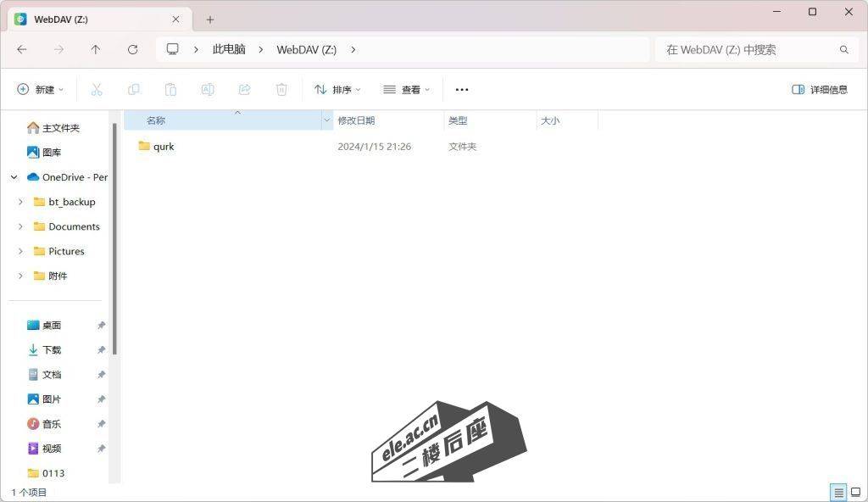Click the Paste clipboard icon
The width and height of the screenshot is (868, 502).
(x=170, y=89)
